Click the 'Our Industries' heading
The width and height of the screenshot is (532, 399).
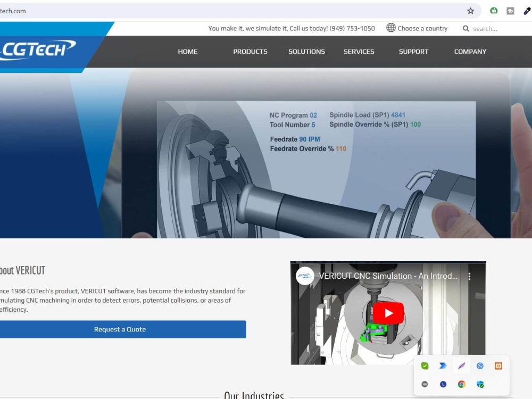(254, 395)
